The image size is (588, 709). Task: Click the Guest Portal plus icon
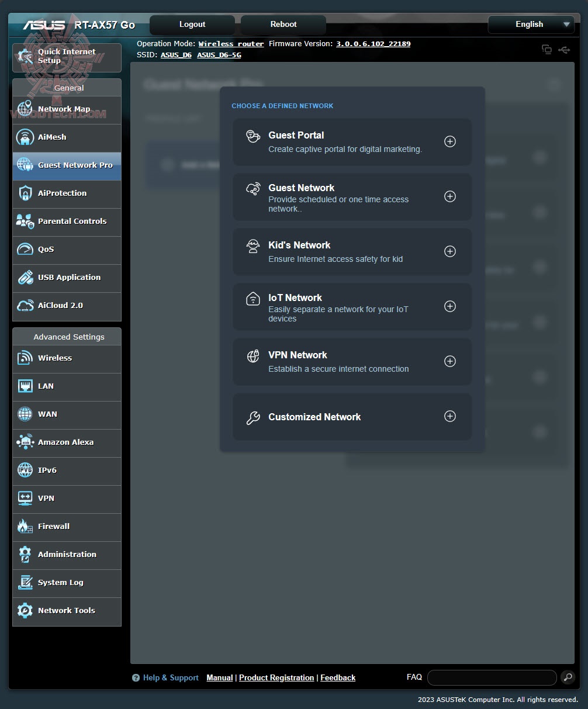[450, 141]
